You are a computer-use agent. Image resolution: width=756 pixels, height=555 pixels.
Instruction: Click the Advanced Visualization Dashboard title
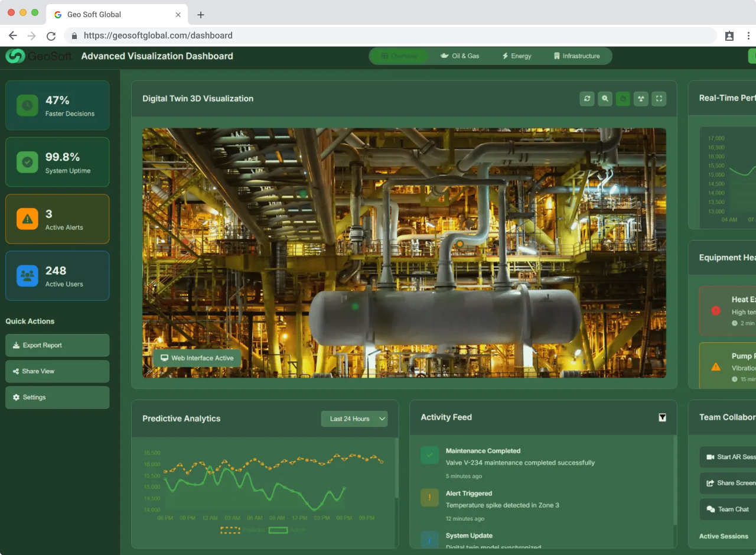coord(157,56)
